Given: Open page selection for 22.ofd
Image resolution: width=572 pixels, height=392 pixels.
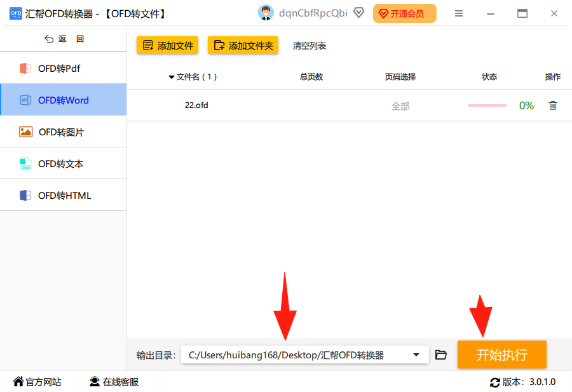Looking at the screenshot, I should click(400, 106).
